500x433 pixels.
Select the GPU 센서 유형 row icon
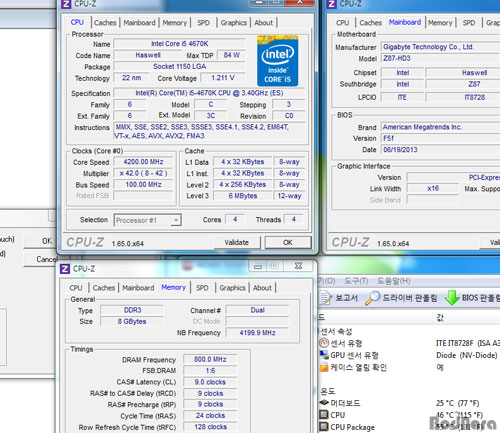pyautogui.click(x=324, y=355)
